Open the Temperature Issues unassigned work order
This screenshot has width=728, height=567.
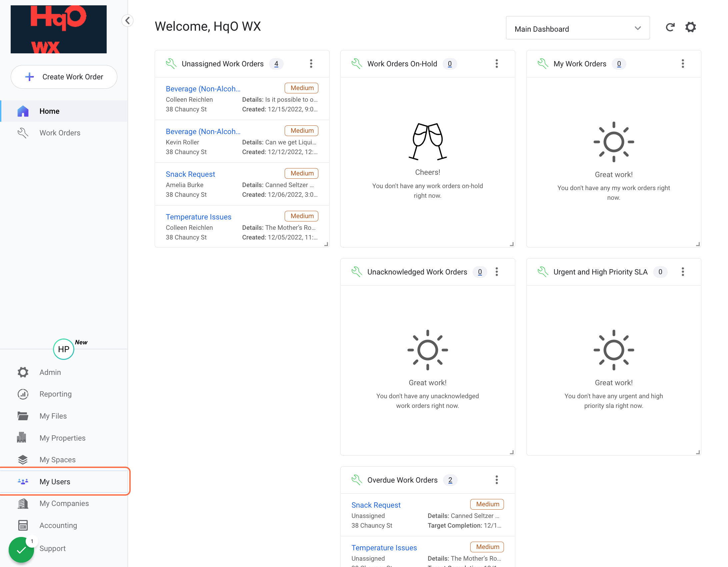point(199,217)
